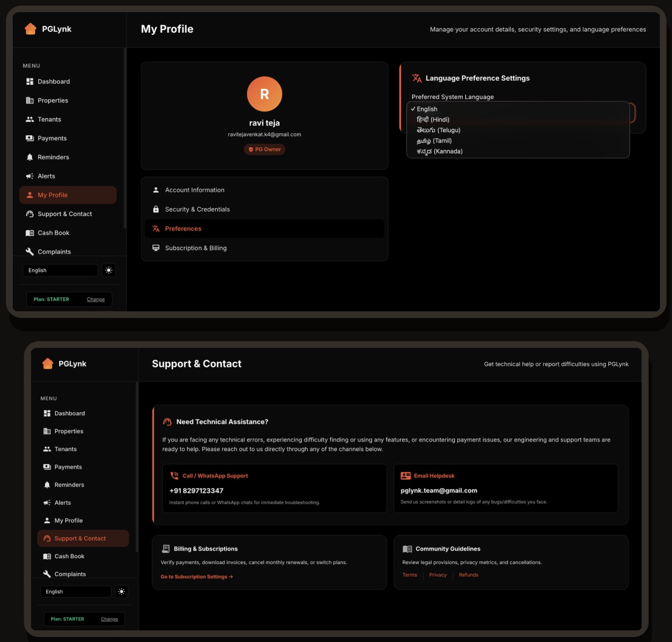The image size is (672, 642).
Task: Click Cash Book icon in My Profile window sidebar
Action: (x=30, y=233)
